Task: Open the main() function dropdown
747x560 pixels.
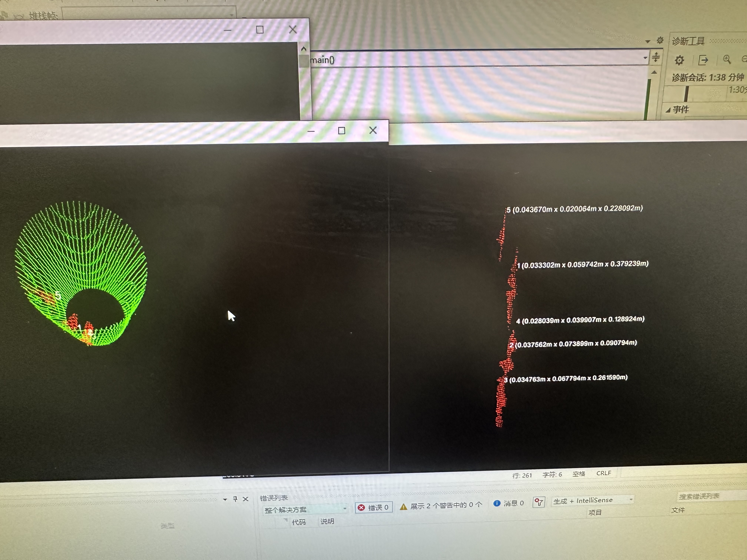Action: pyautogui.click(x=645, y=58)
